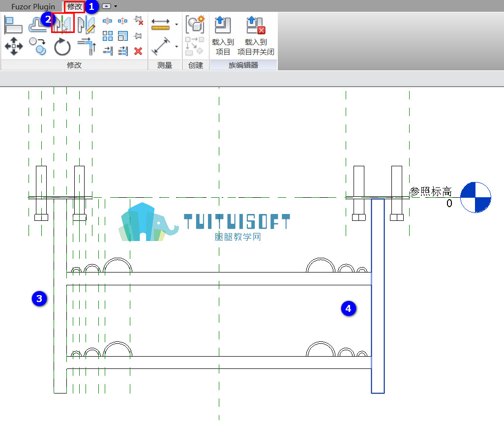Viewport: 504px width, 425px height.
Task: Click the red Delete icon
Action: (x=138, y=51)
